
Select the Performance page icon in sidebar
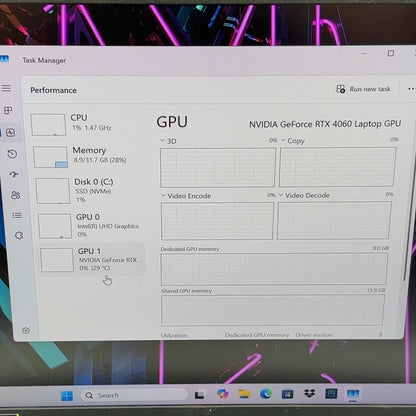pos(10,133)
